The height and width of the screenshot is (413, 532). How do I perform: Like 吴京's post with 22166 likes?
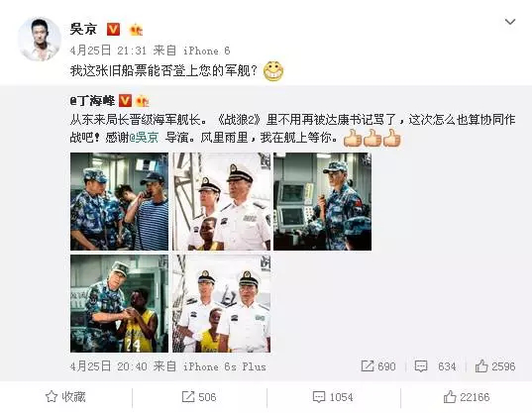[x=467, y=397]
